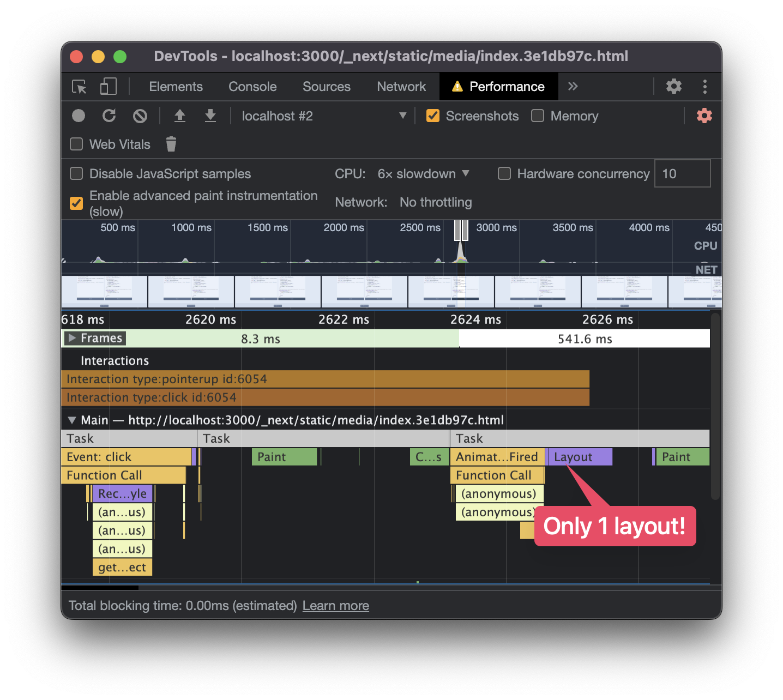Image resolution: width=783 pixels, height=700 pixels.
Task: Select the Function Call under Event: click
Action: coord(123,475)
